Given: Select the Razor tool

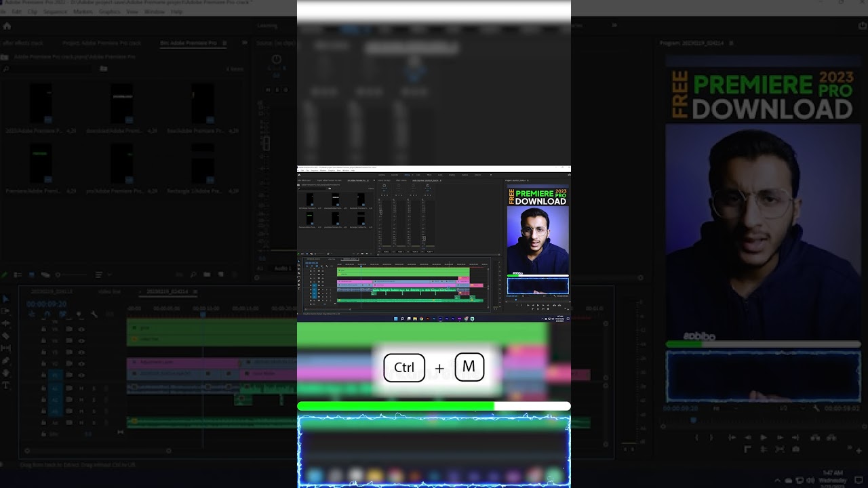Looking at the screenshot, I should click(x=6, y=335).
